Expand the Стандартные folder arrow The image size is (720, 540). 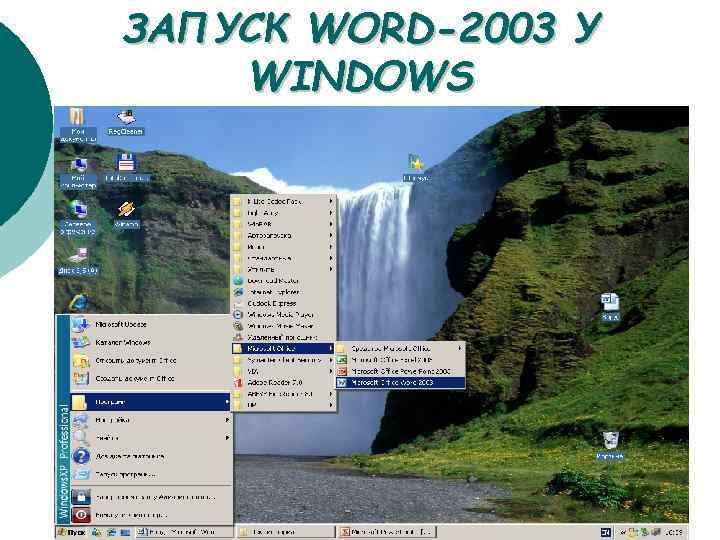pyautogui.click(x=331, y=258)
